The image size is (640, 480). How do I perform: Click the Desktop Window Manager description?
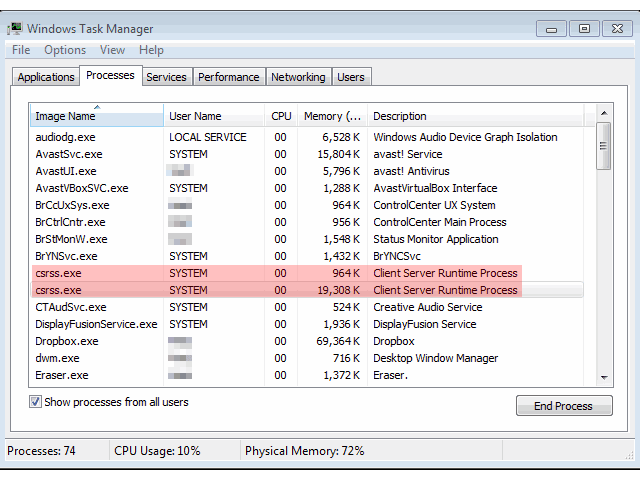[436, 358]
